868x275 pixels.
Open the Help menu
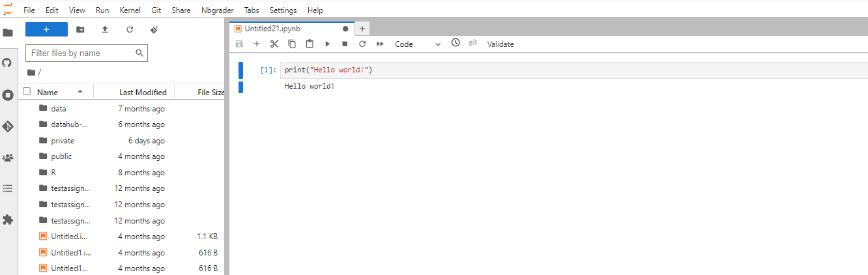315,10
